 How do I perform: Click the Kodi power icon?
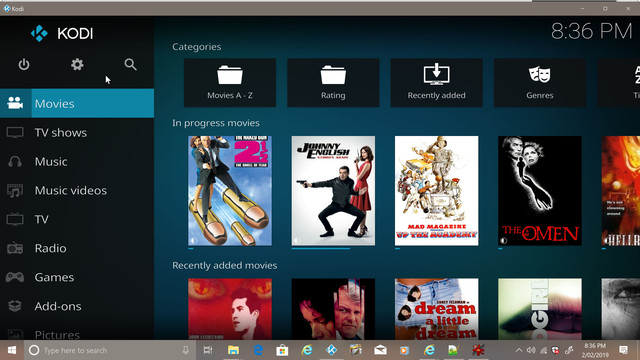tap(24, 64)
